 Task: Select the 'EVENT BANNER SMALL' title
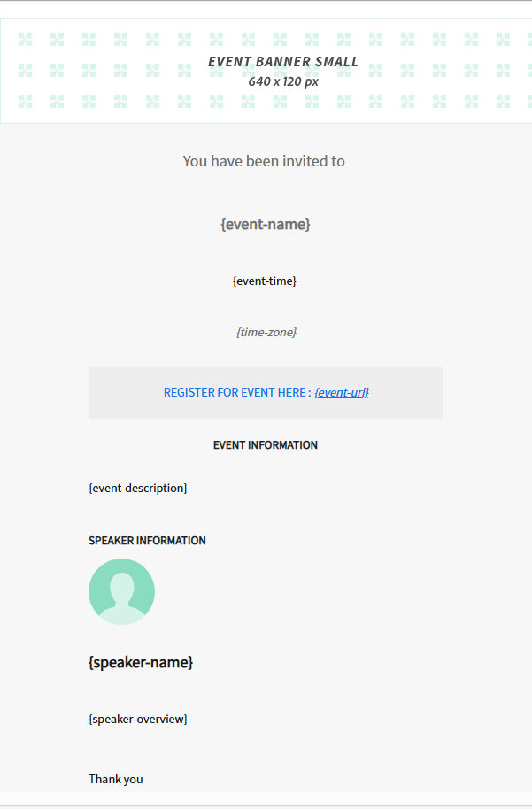coord(283,62)
